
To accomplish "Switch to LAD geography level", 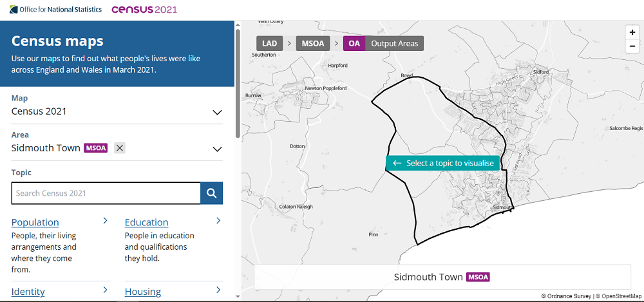I will pyautogui.click(x=269, y=44).
